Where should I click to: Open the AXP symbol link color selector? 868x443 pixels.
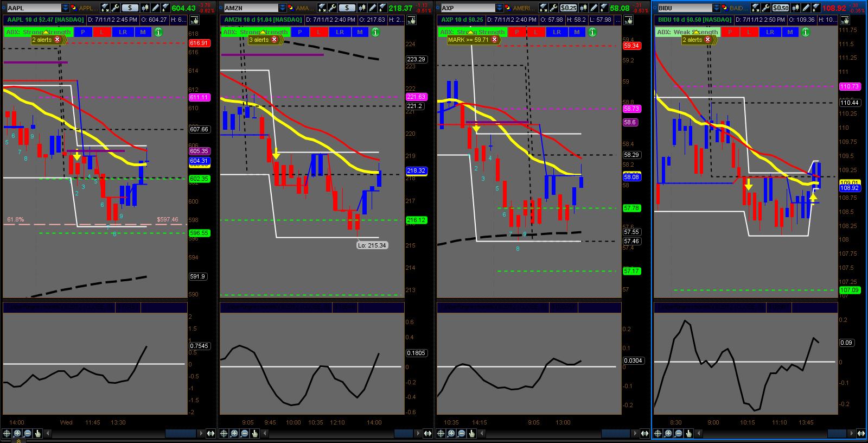tap(508, 8)
